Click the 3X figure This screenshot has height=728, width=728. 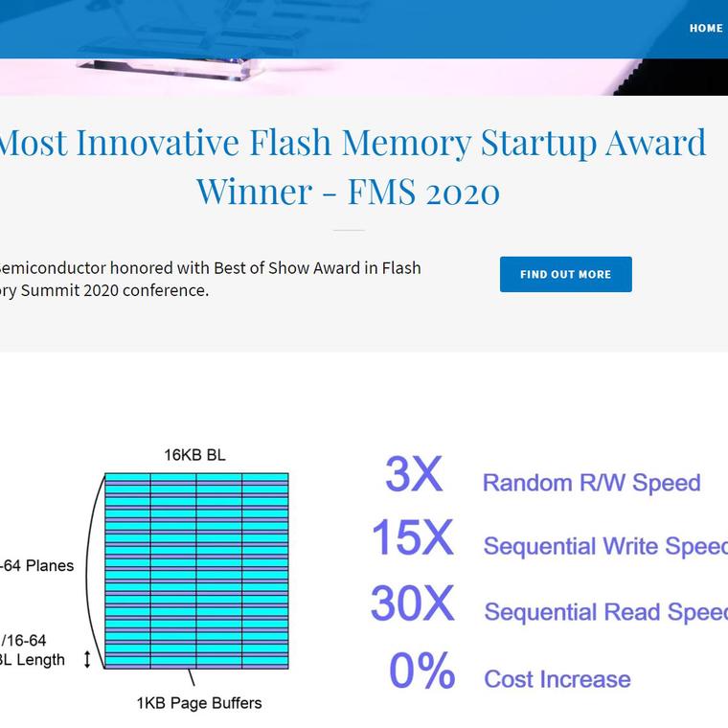[x=414, y=474]
